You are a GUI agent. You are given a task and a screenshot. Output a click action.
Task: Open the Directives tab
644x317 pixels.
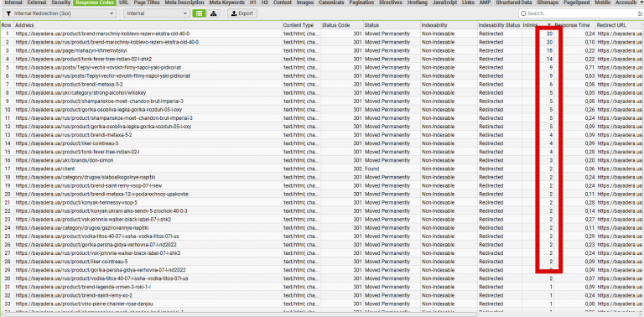(x=391, y=3)
